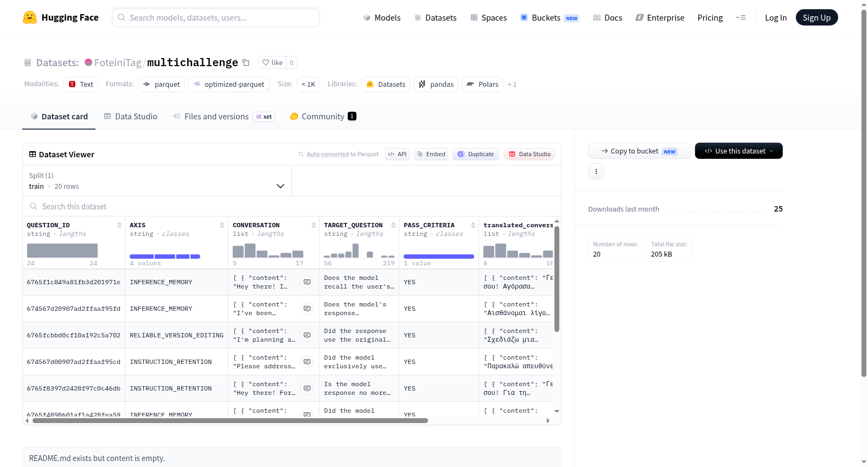This screenshot has height=467, width=868.
Task: Select the pandas library tag
Action: (x=436, y=84)
